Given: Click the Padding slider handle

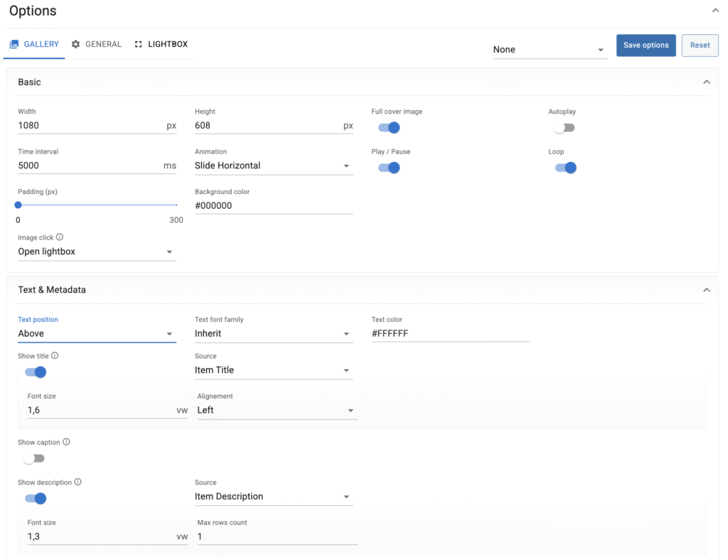Looking at the screenshot, I should pos(18,205).
